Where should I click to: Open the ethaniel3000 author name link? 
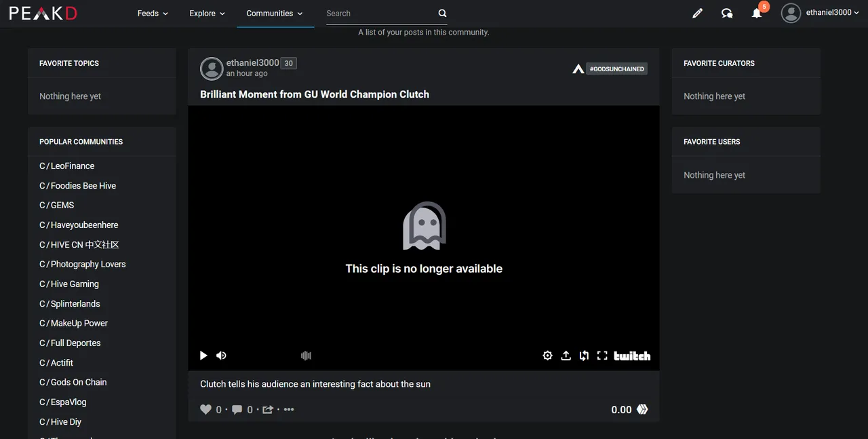coord(252,62)
